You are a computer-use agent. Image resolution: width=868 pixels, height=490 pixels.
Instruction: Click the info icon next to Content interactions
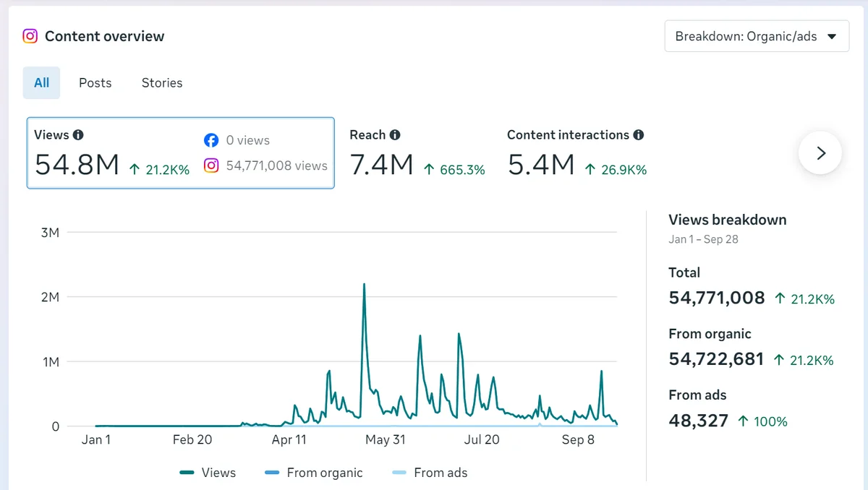coord(639,134)
